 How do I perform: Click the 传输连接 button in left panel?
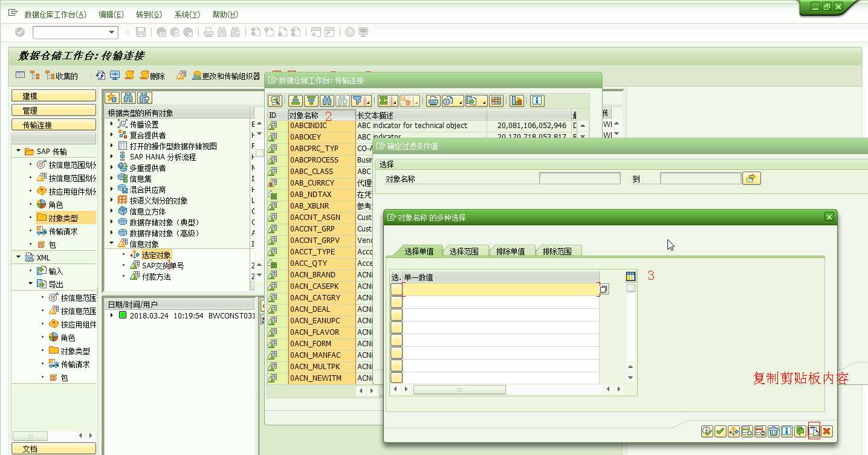(x=54, y=124)
